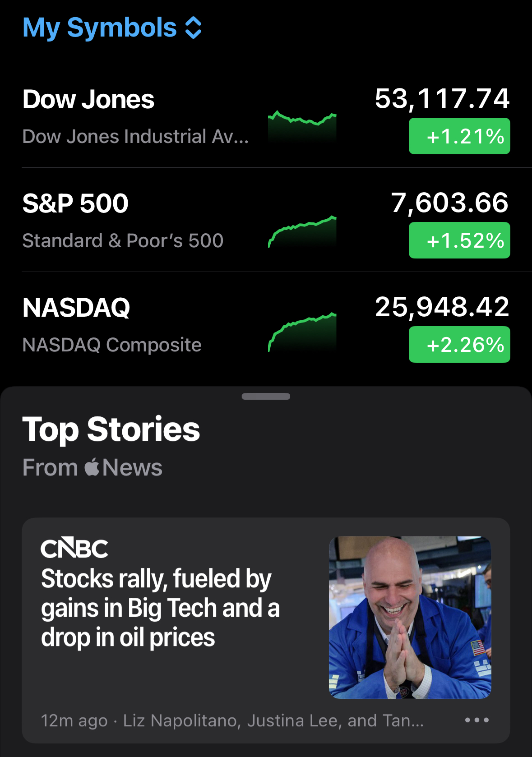Viewport: 532px width, 757px height.
Task: Tap the Dow Jones price 53,117.74
Action: tap(442, 99)
